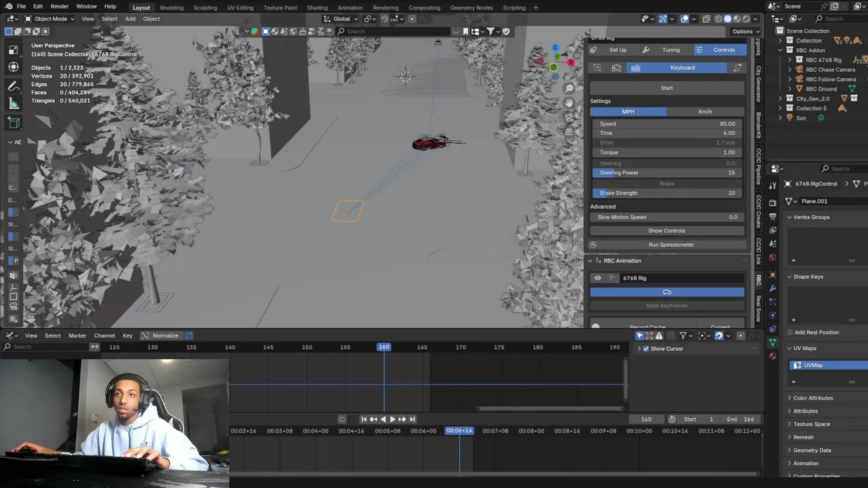The height and width of the screenshot is (488, 868).
Task: Open the Physics properties tab
Action: pyautogui.click(x=772, y=315)
